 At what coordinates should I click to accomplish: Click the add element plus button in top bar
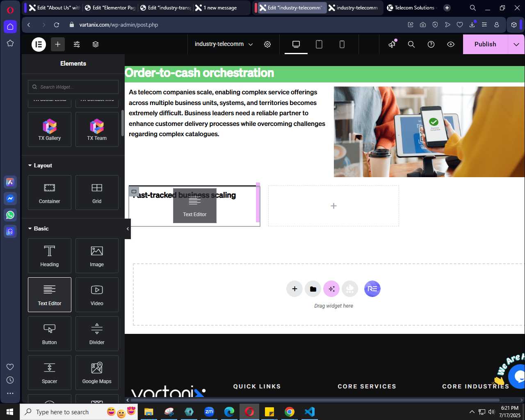[58, 44]
